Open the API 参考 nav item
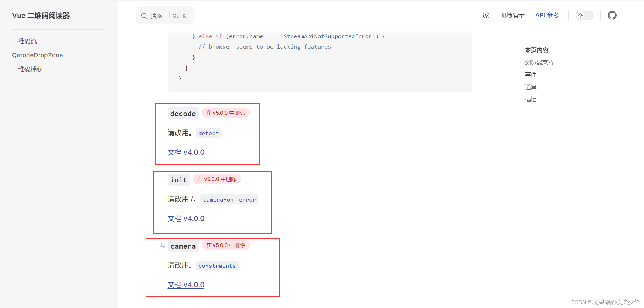644x308 pixels. point(547,15)
